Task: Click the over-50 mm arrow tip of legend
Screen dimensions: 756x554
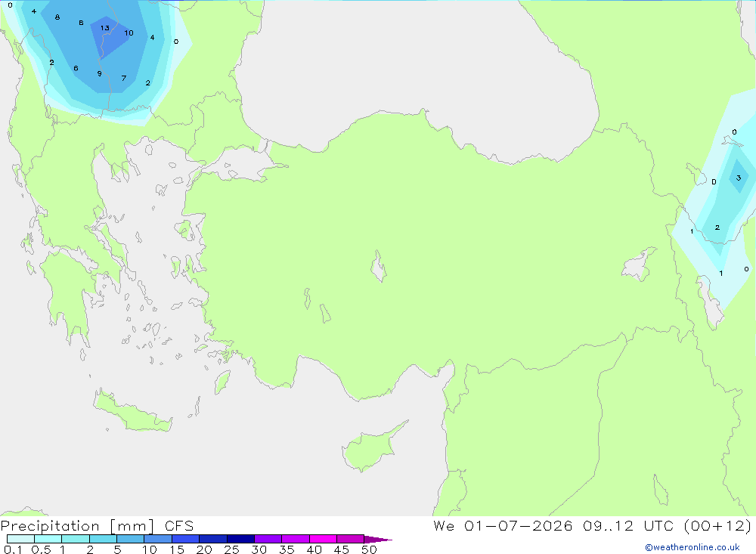Action: point(378,539)
